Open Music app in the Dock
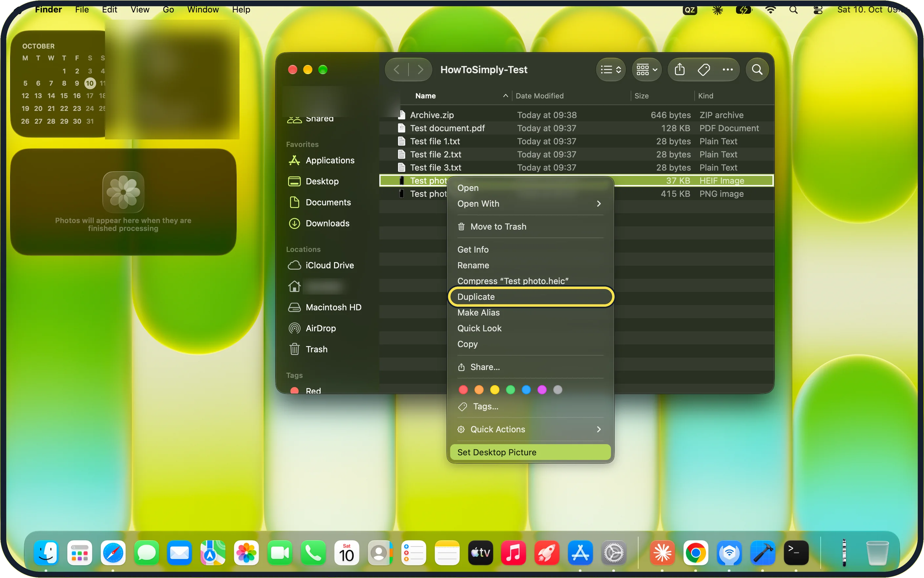The width and height of the screenshot is (924, 578). tap(514, 553)
